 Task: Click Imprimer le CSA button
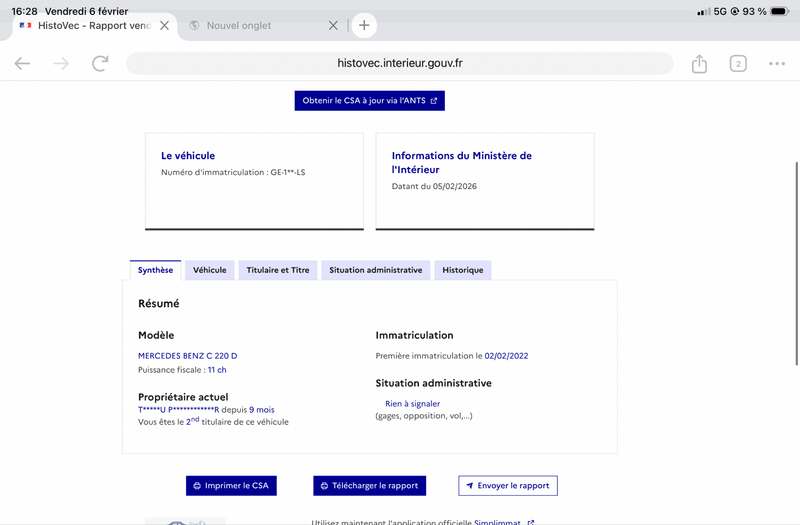pyautogui.click(x=231, y=486)
